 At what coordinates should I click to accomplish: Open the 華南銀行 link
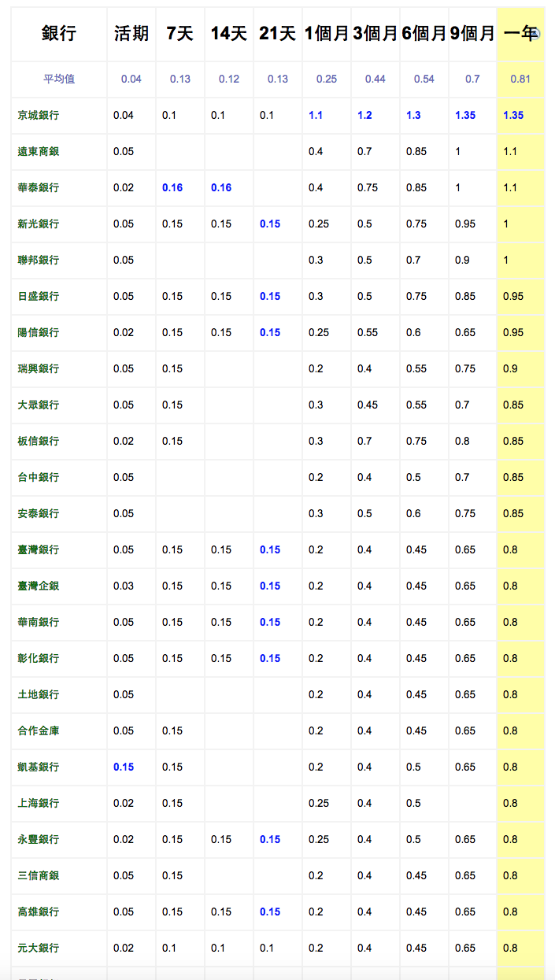point(39,622)
